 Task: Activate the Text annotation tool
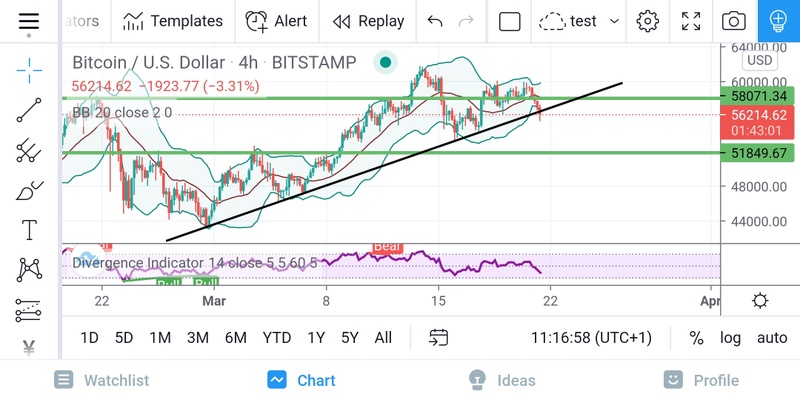[x=29, y=230]
